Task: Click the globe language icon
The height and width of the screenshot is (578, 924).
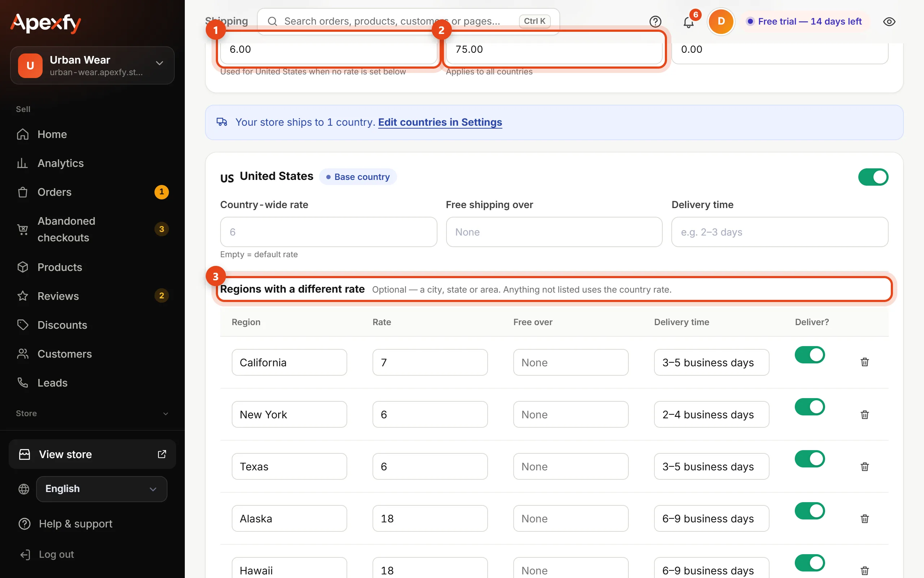Action: (x=24, y=488)
